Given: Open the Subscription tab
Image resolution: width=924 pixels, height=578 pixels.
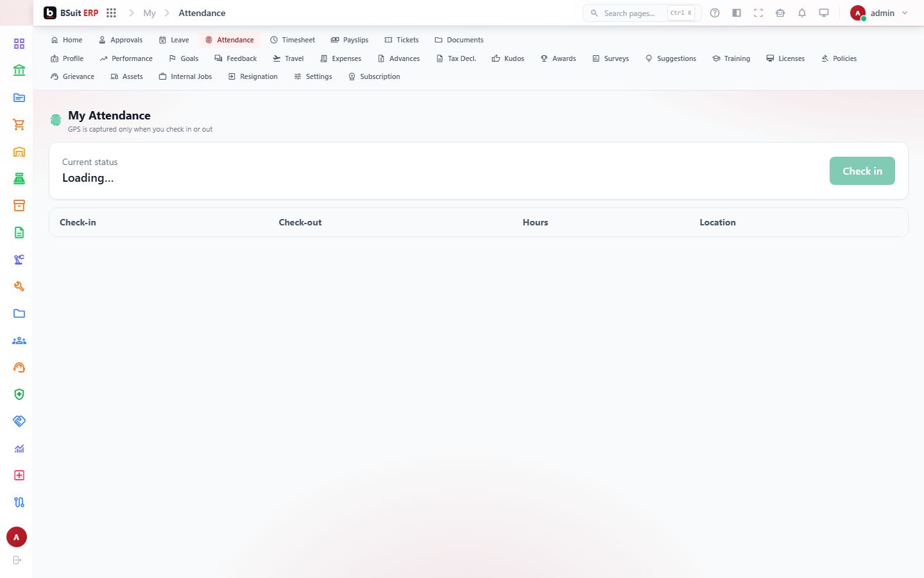Looking at the screenshot, I should 374,76.
